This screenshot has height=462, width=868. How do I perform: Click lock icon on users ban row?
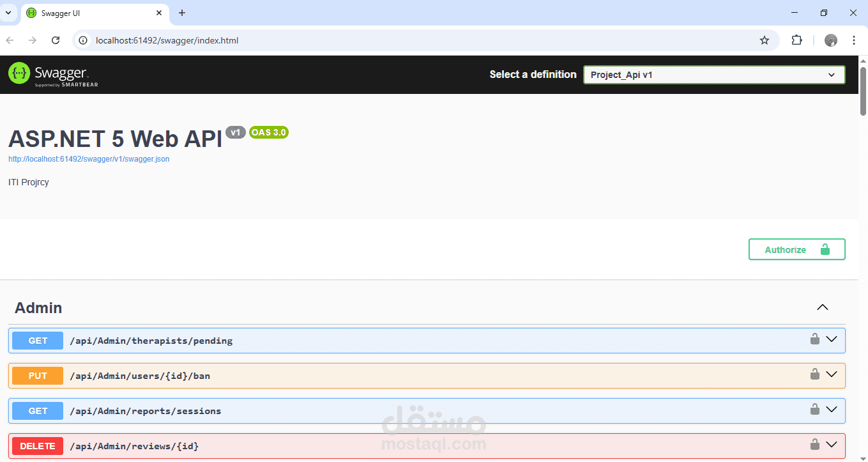click(x=815, y=374)
